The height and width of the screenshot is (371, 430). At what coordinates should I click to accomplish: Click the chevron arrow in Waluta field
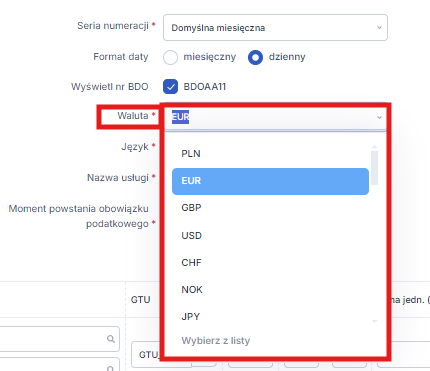pyautogui.click(x=379, y=117)
